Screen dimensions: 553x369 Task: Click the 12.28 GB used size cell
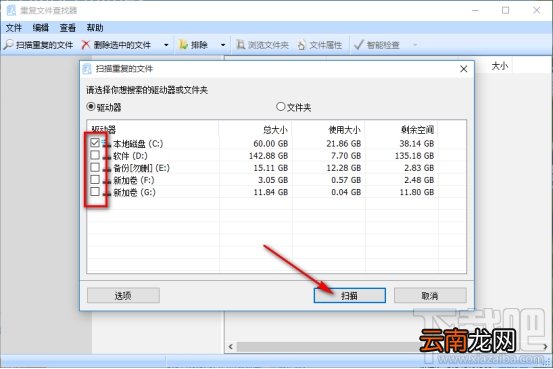click(x=344, y=168)
